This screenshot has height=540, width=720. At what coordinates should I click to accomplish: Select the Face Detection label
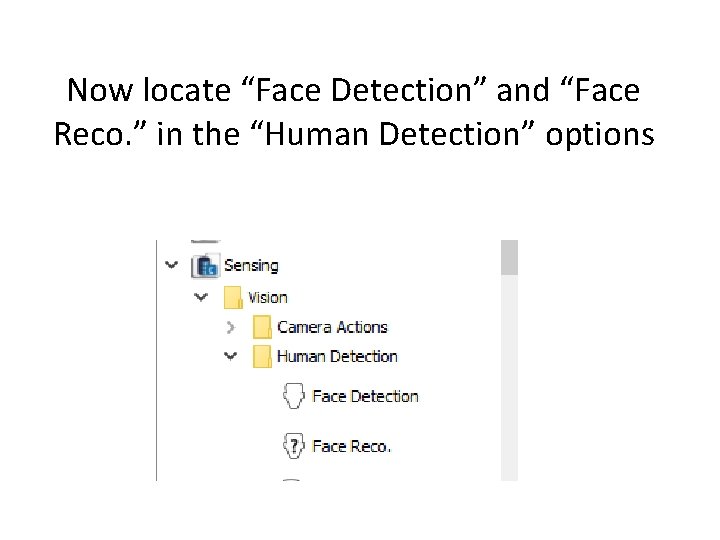365,396
